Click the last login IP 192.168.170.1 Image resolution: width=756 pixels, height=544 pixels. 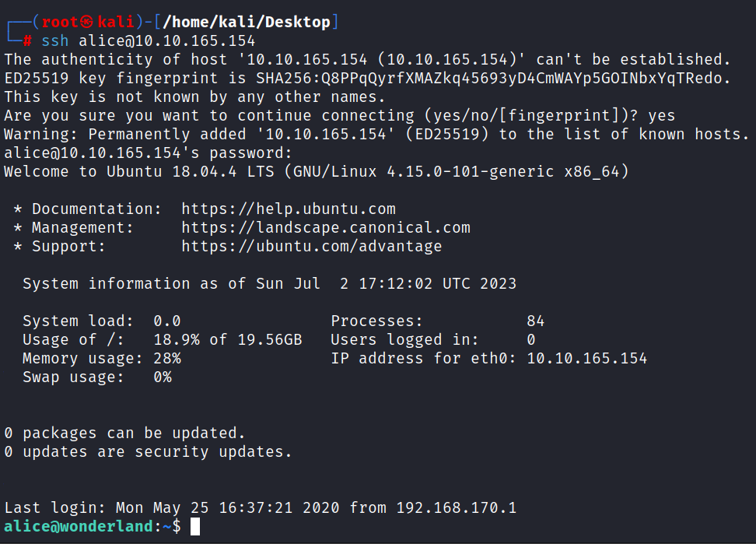456,508
